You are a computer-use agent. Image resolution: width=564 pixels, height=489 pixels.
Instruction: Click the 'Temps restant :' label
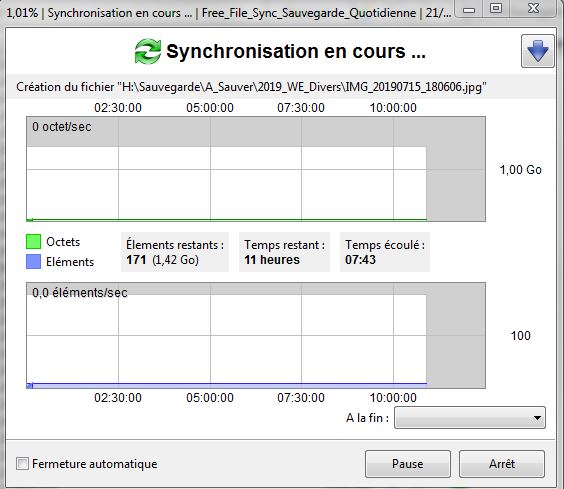[285, 245]
